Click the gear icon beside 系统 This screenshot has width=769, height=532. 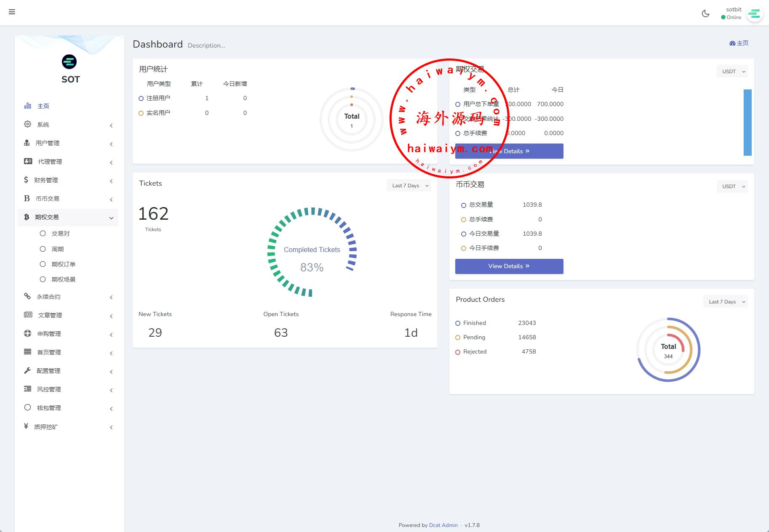pos(28,124)
